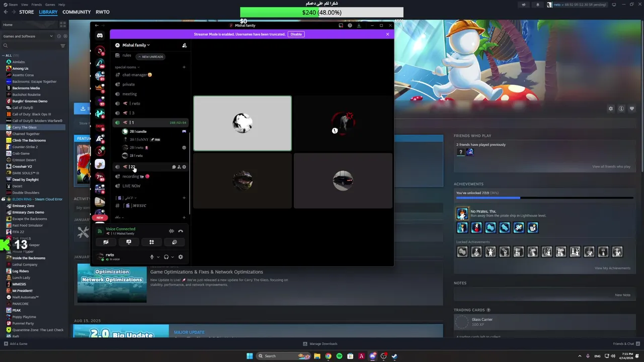The height and width of the screenshot is (362, 644).
Task: Open Steam library collections grid view icon
Action: pyautogui.click(x=63, y=24)
